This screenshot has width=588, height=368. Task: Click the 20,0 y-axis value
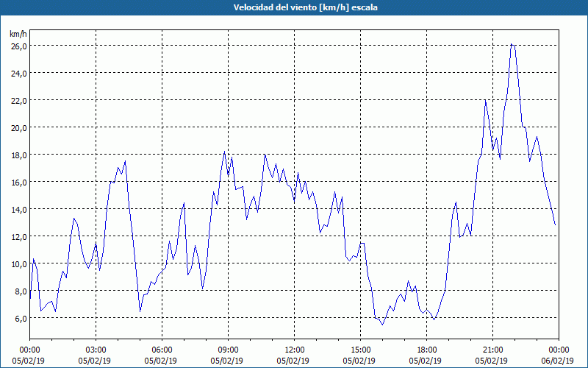pyautogui.click(x=19, y=127)
